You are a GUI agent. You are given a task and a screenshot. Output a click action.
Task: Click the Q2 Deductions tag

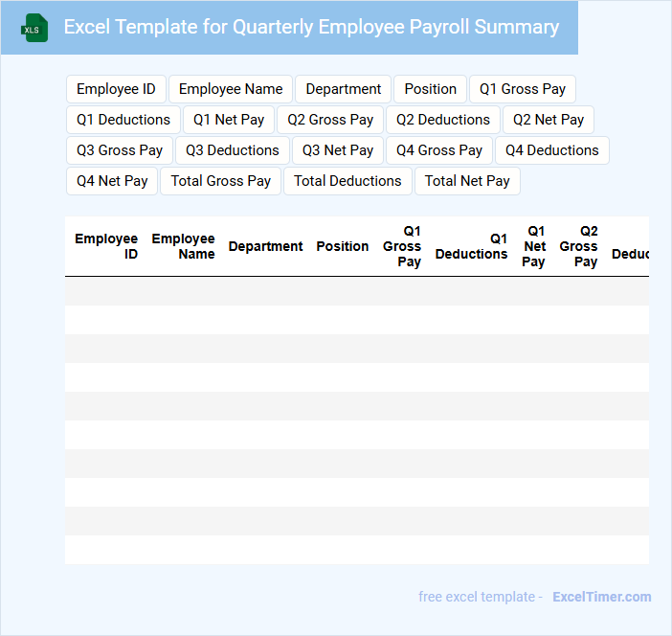coord(443,120)
